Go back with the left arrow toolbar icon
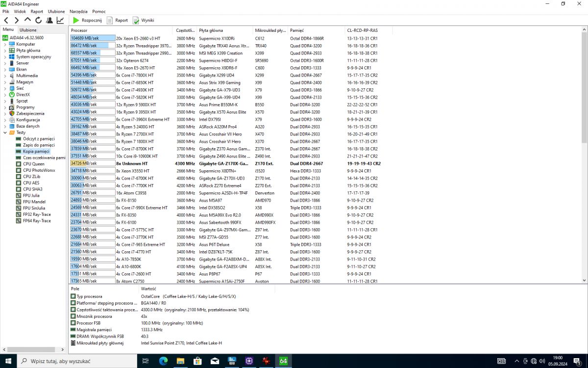The height and width of the screenshot is (368, 588). tap(6, 20)
